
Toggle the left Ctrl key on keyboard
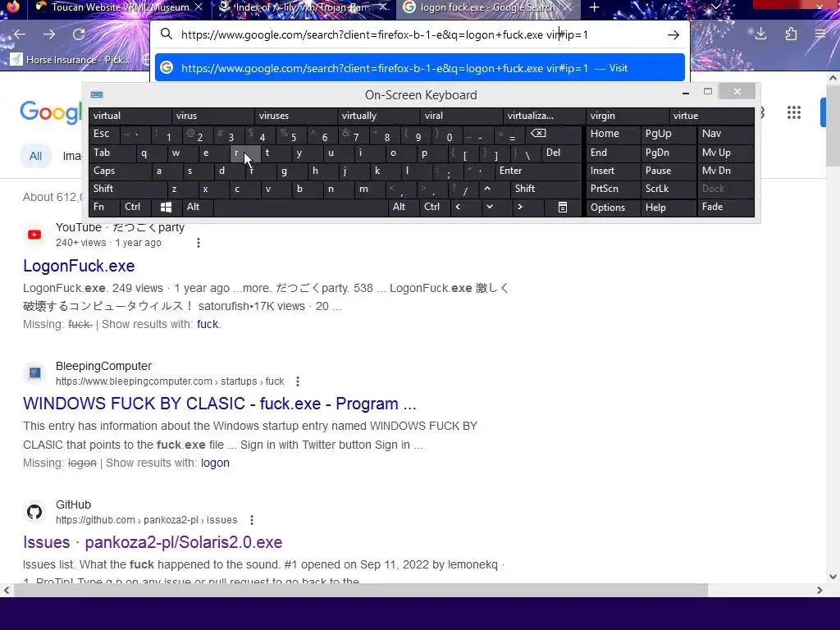pos(135,207)
